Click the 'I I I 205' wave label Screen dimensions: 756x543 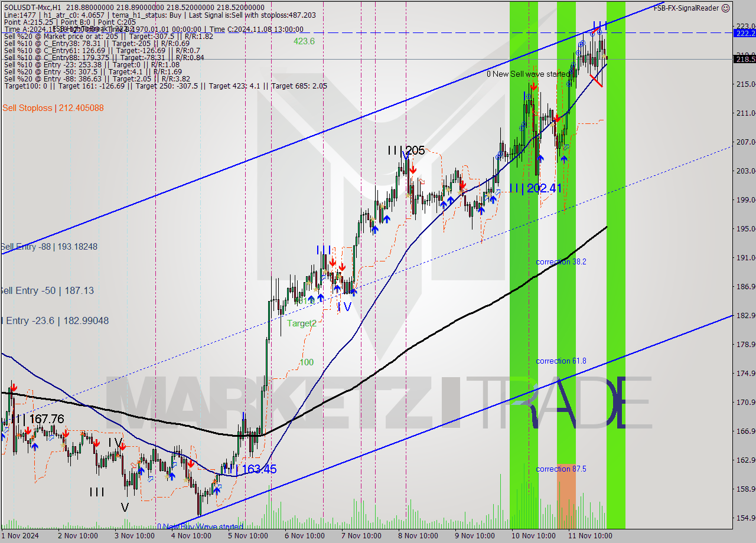(x=406, y=151)
